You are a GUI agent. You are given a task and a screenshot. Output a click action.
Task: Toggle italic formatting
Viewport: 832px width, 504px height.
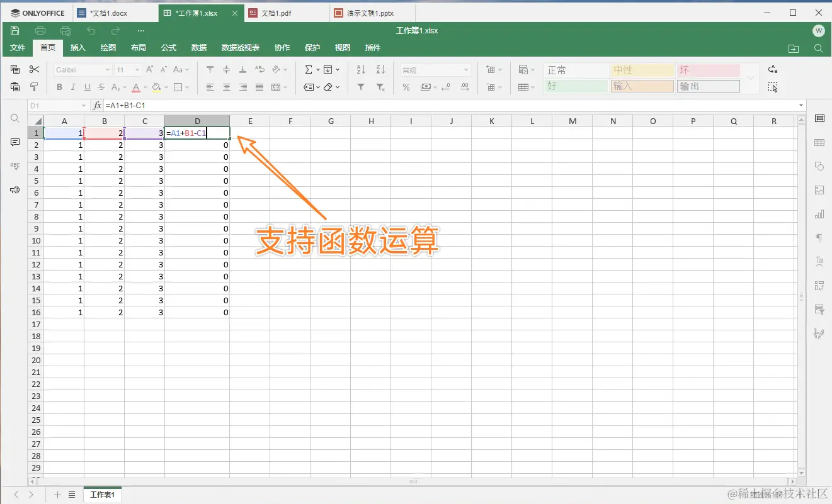click(x=74, y=87)
